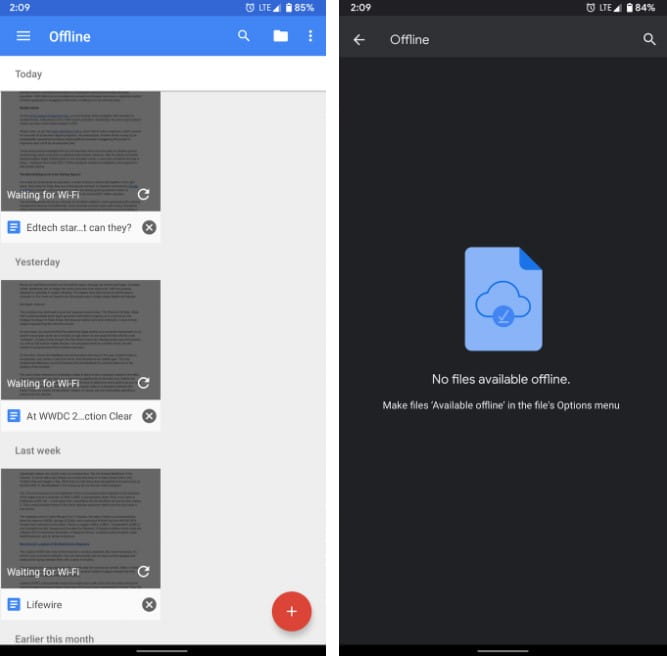Remove Edtech star...t can they? from offline
667x656 pixels.
tap(149, 228)
